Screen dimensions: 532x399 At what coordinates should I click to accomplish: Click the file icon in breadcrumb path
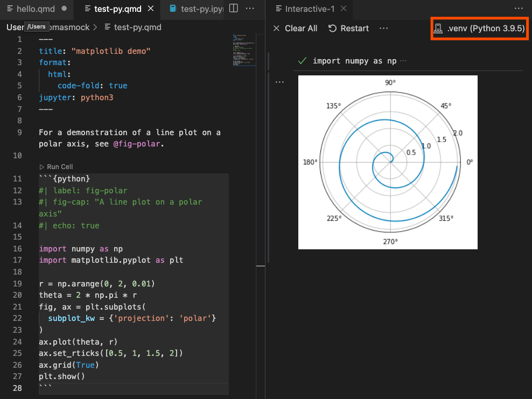coord(108,27)
